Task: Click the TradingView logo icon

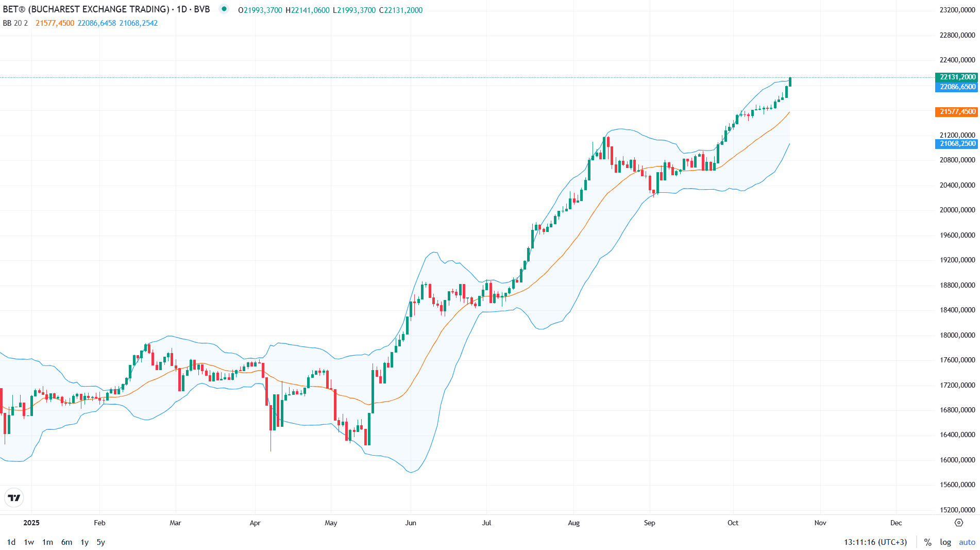Action: coord(14,497)
